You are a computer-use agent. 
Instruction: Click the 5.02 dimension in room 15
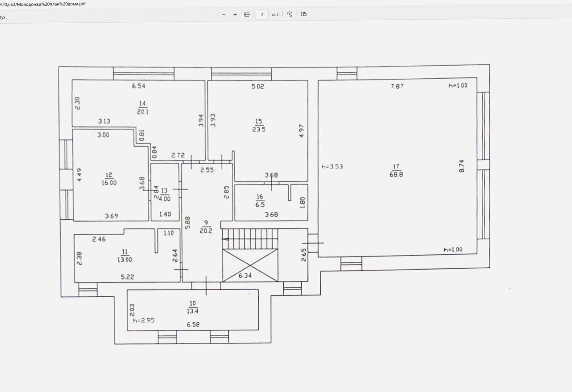click(258, 86)
